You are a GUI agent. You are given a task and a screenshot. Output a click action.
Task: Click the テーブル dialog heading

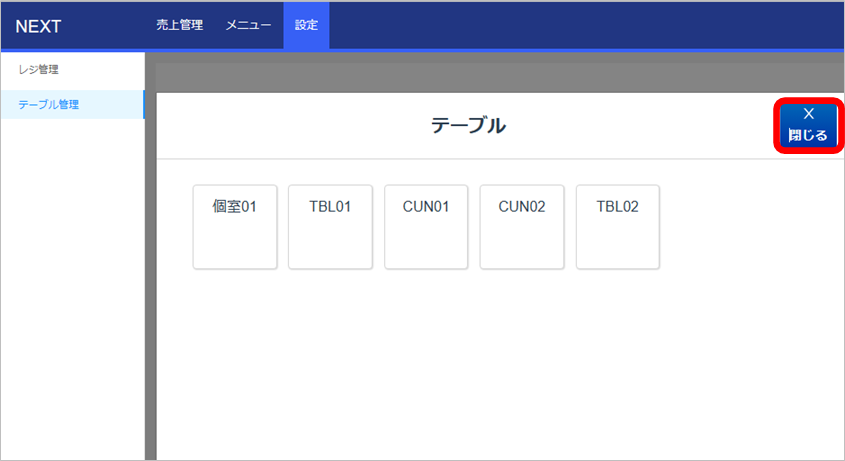point(468,126)
